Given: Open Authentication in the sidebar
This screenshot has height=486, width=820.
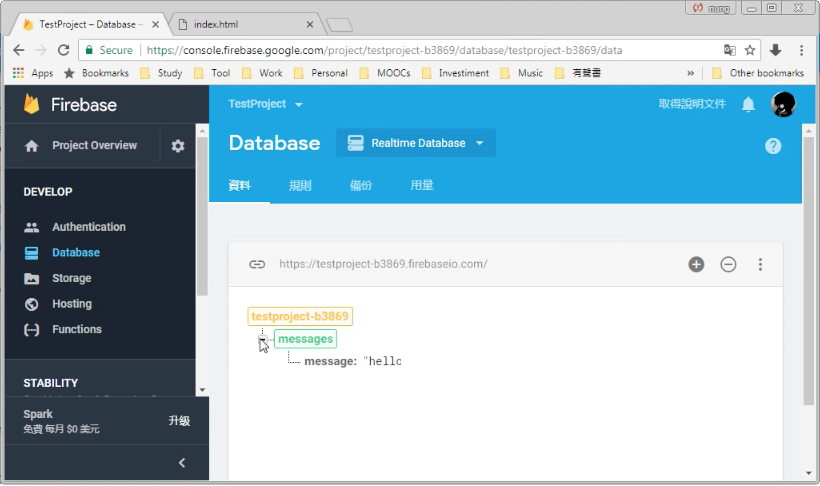Looking at the screenshot, I should (88, 227).
